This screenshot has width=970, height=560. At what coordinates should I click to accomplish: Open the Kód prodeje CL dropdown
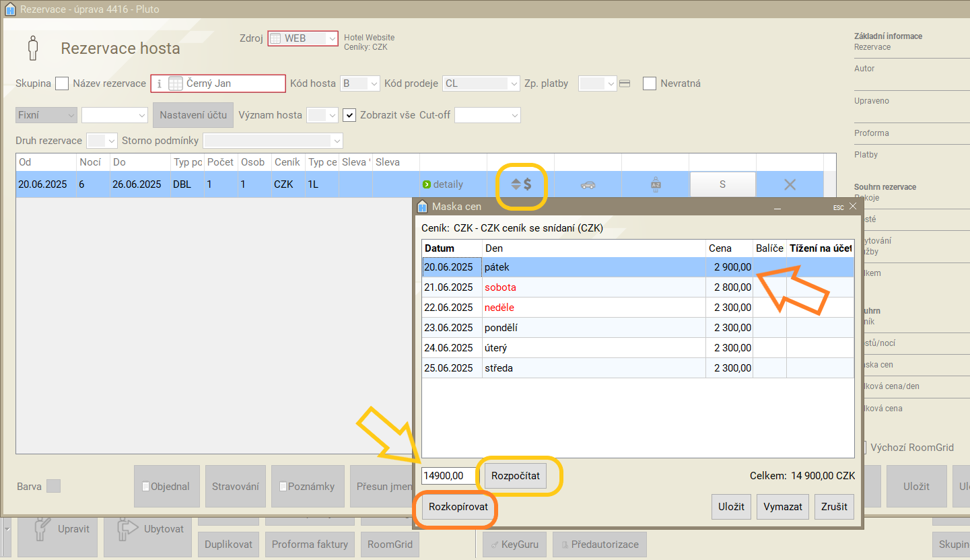tap(514, 83)
